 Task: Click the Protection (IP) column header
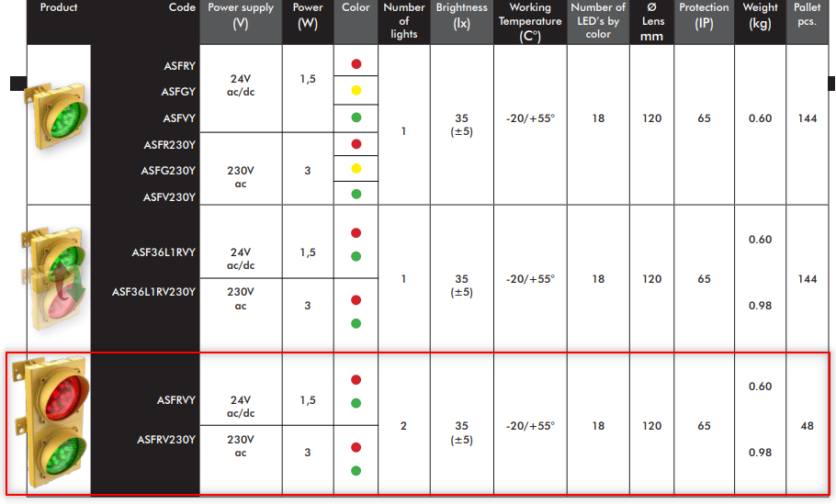pyautogui.click(x=703, y=17)
